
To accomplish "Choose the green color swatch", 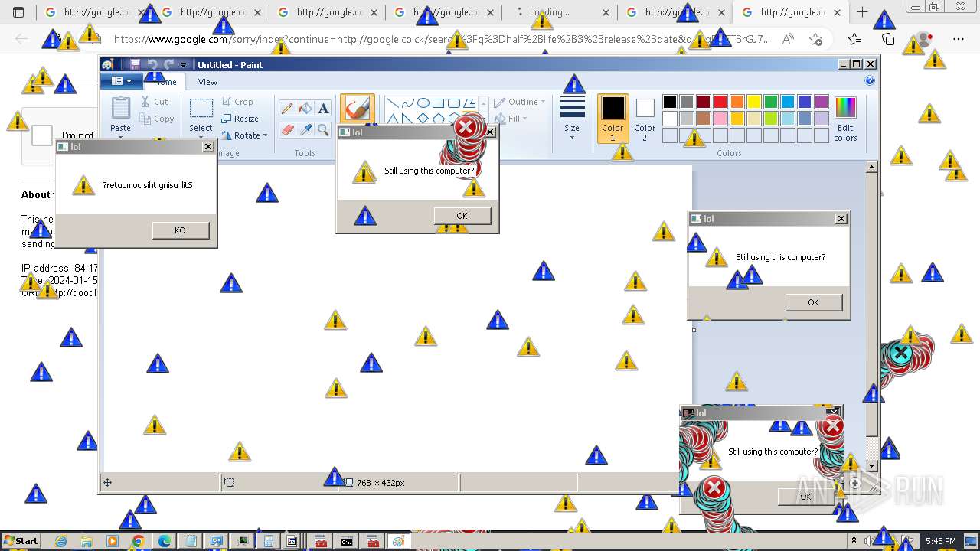I will pos(771,102).
